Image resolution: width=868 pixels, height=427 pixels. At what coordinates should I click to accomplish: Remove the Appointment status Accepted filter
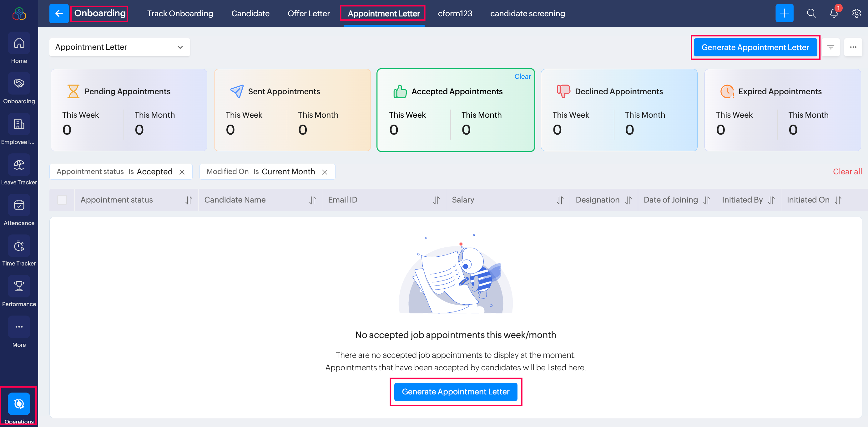(x=182, y=172)
